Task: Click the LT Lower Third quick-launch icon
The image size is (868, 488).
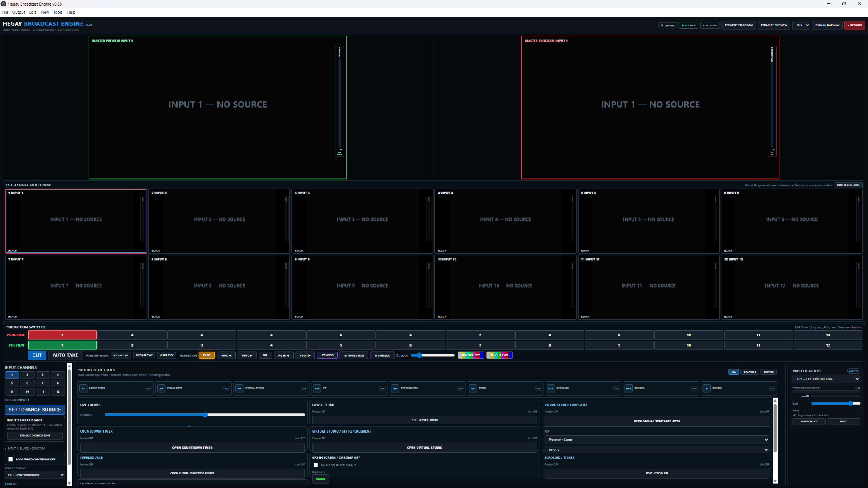Action: (x=83, y=388)
